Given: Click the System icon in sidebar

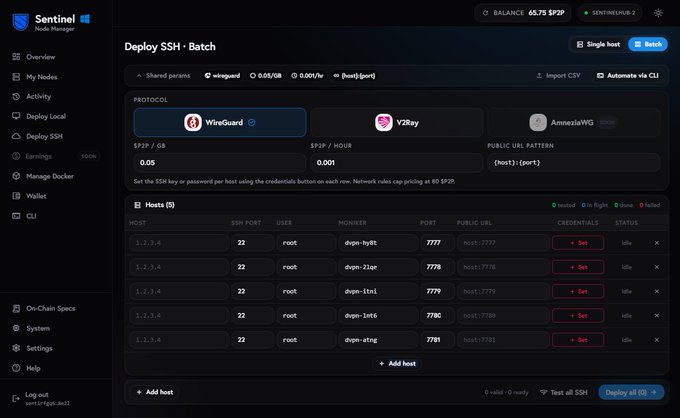Looking at the screenshot, I should click(16, 328).
